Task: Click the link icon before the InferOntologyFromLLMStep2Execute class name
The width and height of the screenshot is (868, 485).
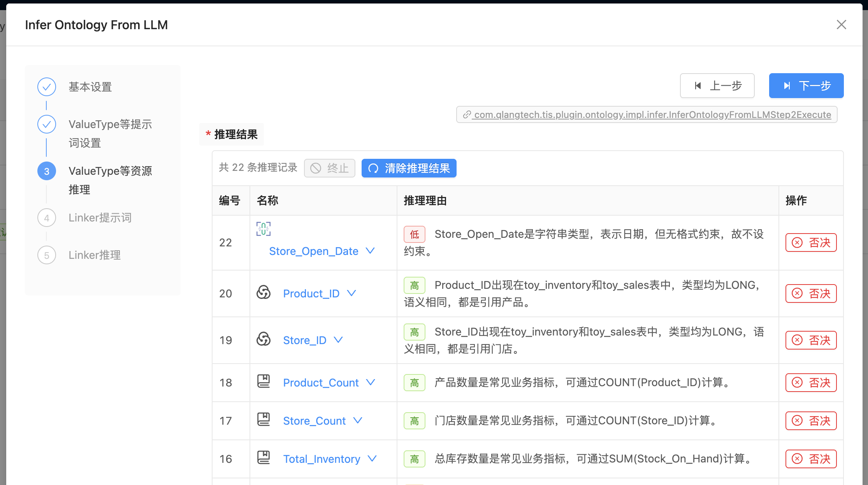Action: [x=467, y=115]
